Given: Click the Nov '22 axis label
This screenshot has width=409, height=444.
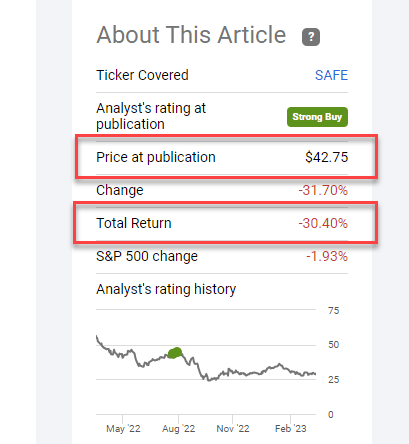Looking at the screenshot, I should (233, 429).
